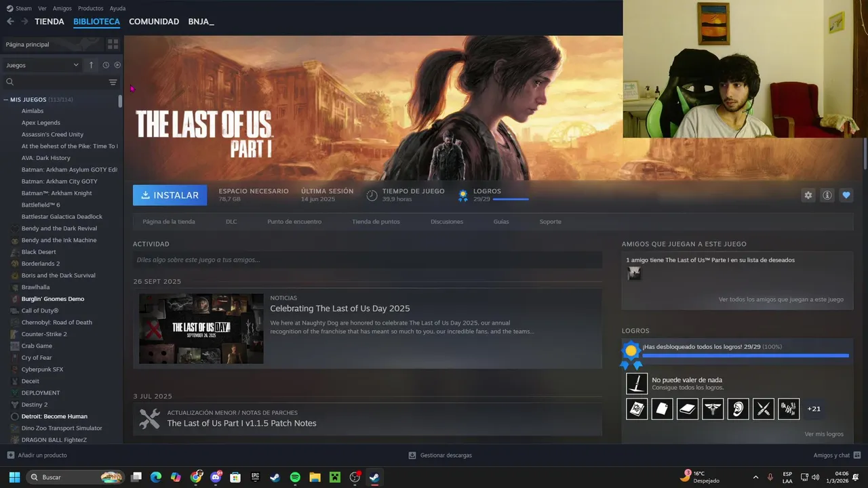Click the Añadir un producto plus icon
868x488 pixels.
10,455
